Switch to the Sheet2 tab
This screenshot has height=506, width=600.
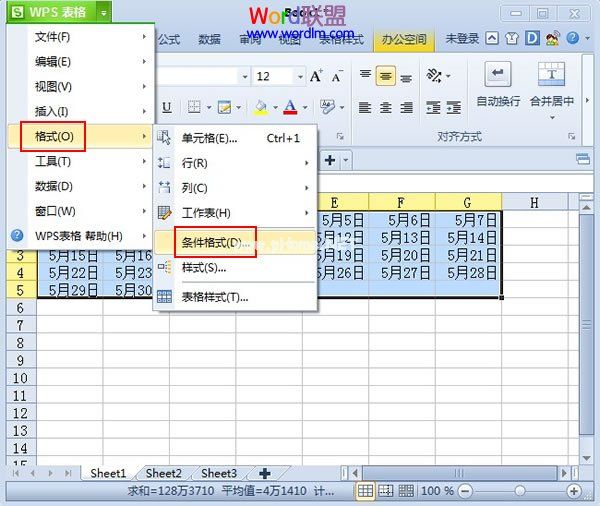pos(163,473)
